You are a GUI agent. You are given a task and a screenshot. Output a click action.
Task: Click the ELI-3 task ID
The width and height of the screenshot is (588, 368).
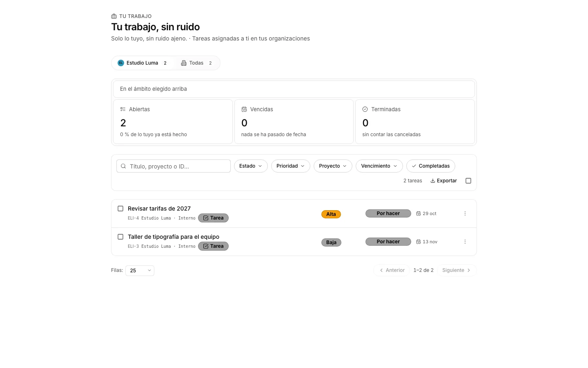tap(134, 247)
